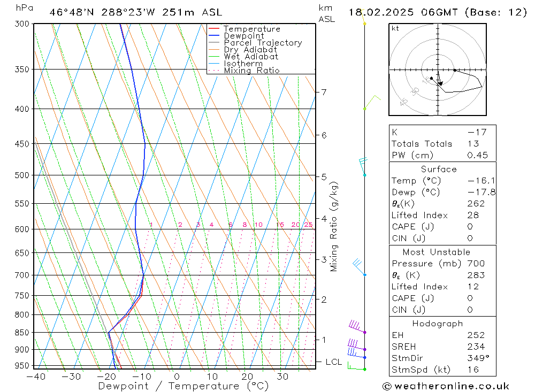Click the 850 hPa purple wind barb
The width and height of the screenshot is (535, 392).
click(357, 326)
